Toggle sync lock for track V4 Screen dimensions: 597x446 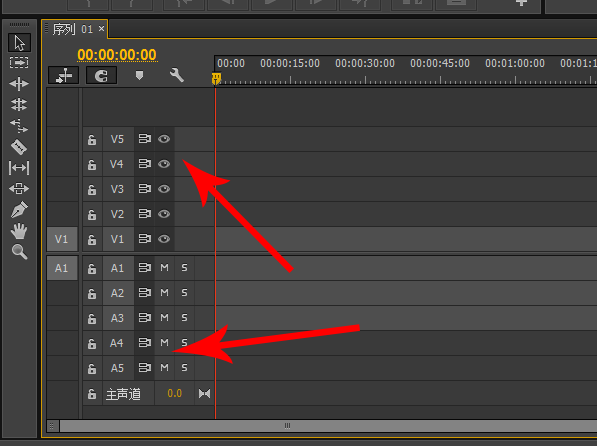(x=144, y=164)
